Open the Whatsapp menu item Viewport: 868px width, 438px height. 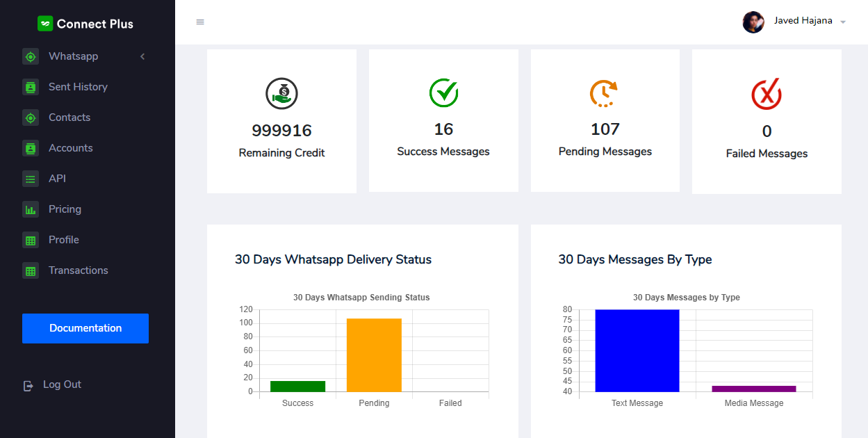click(73, 56)
